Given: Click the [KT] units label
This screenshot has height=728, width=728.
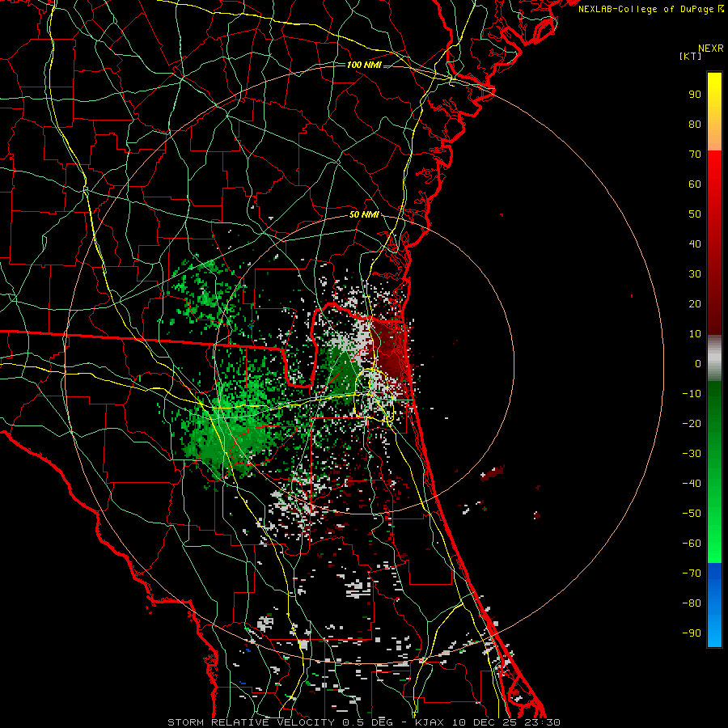Looking at the screenshot, I should (690, 56).
